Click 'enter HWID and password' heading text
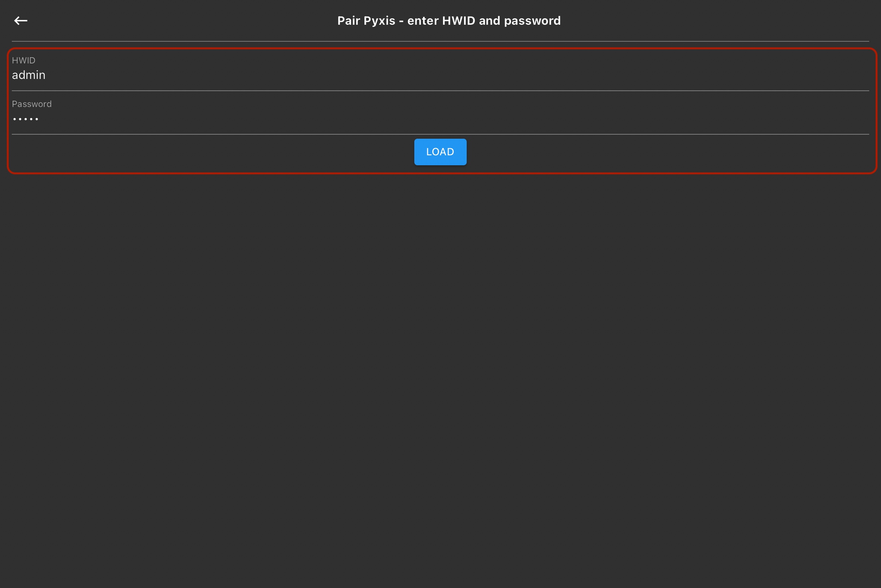This screenshot has width=881, height=588. (484, 21)
